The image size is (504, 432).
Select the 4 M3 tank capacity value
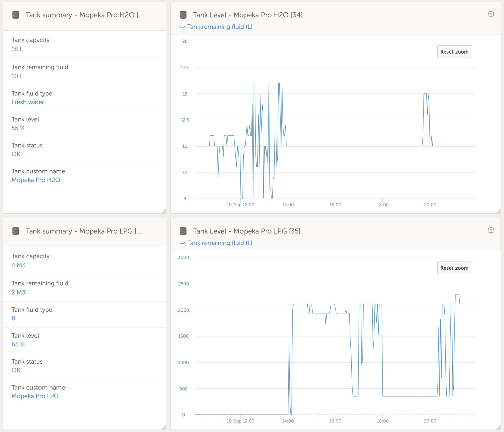click(x=18, y=265)
